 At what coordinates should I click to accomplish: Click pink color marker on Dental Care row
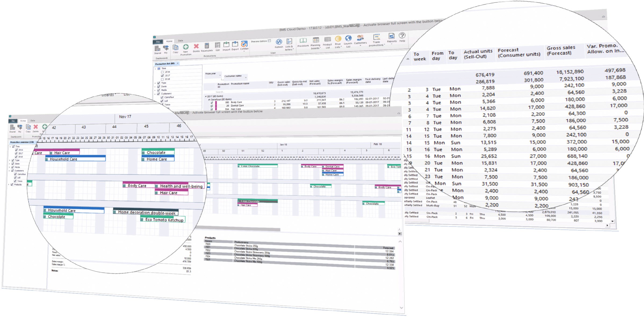[x=216, y=106]
